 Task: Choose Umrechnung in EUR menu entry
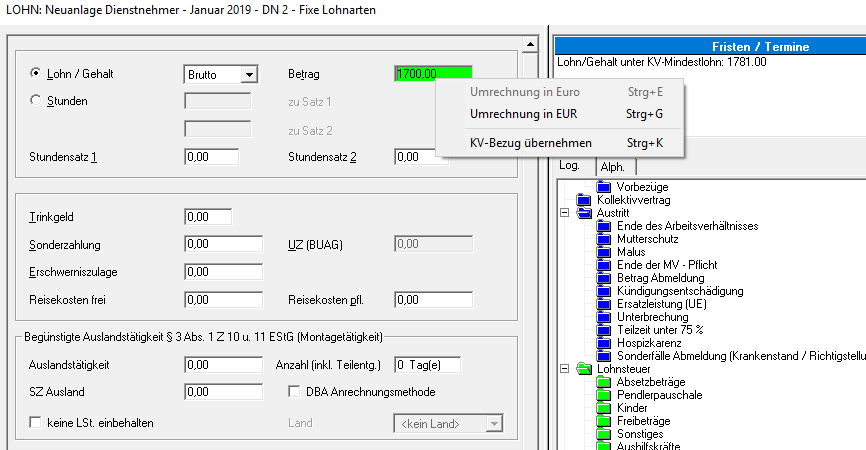tap(524, 114)
